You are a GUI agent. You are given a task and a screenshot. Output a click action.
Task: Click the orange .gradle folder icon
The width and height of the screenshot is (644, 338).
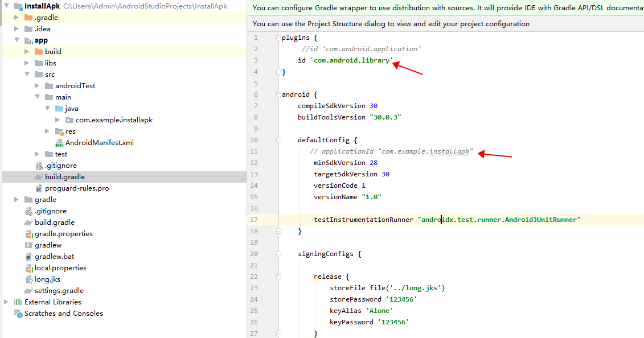(x=28, y=17)
